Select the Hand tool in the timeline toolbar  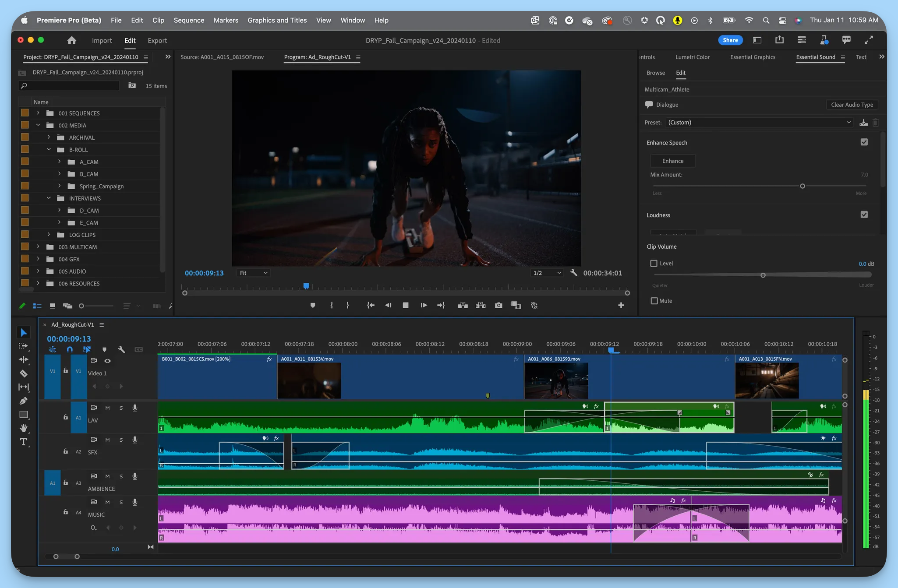[24, 428]
